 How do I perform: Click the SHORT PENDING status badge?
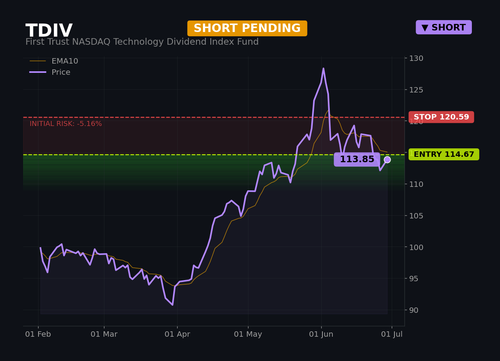click(x=247, y=28)
